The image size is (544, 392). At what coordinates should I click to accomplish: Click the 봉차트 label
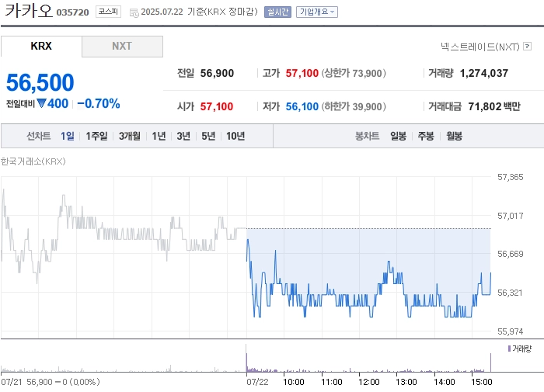click(367, 136)
